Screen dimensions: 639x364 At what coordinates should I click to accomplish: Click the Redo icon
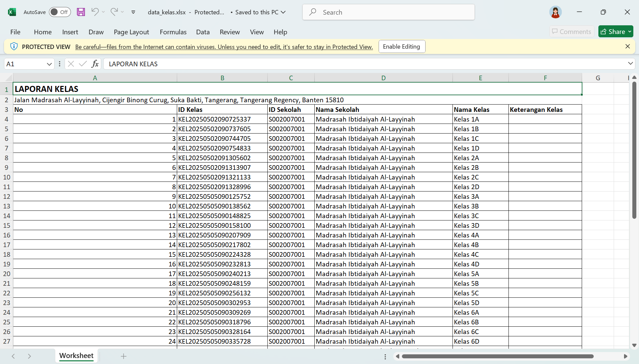pyautogui.click(x=114, y=12)
